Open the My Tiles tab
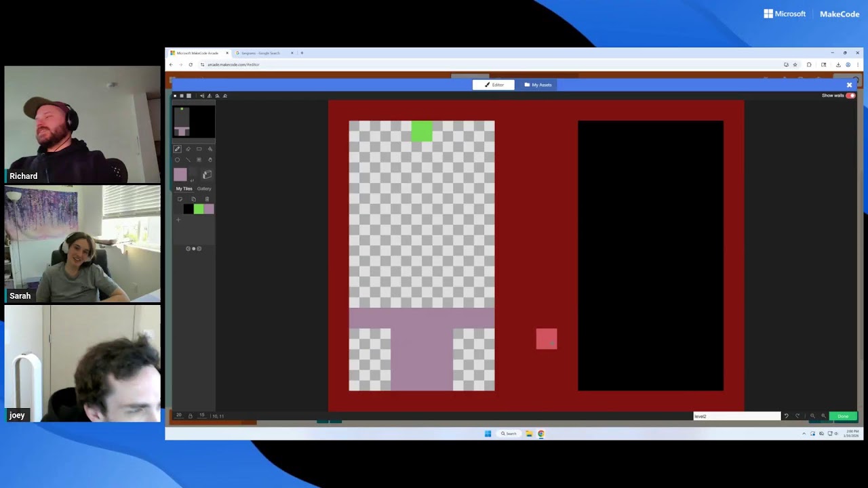The height and width of the screenshot is (488, 868). click(x=184, y=188)
